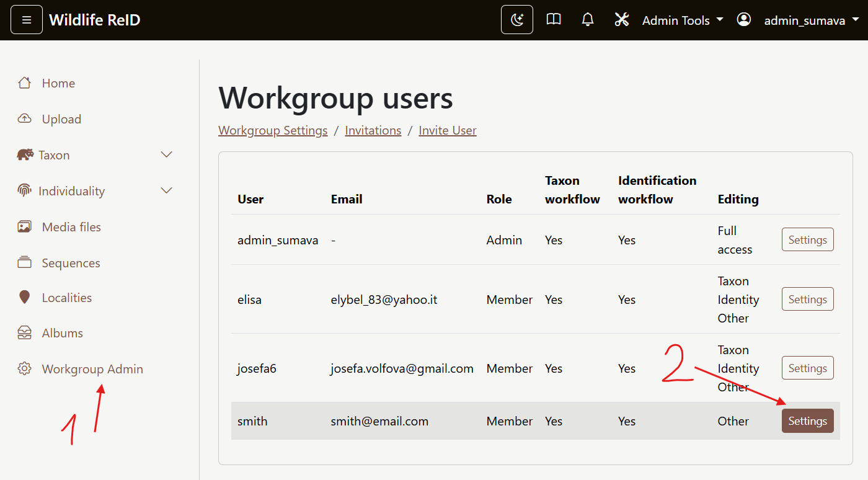Open Sequences in sidebar
The height and width of the screenshot is (480, 868).
pyautogui.click(x=71, y=263)
